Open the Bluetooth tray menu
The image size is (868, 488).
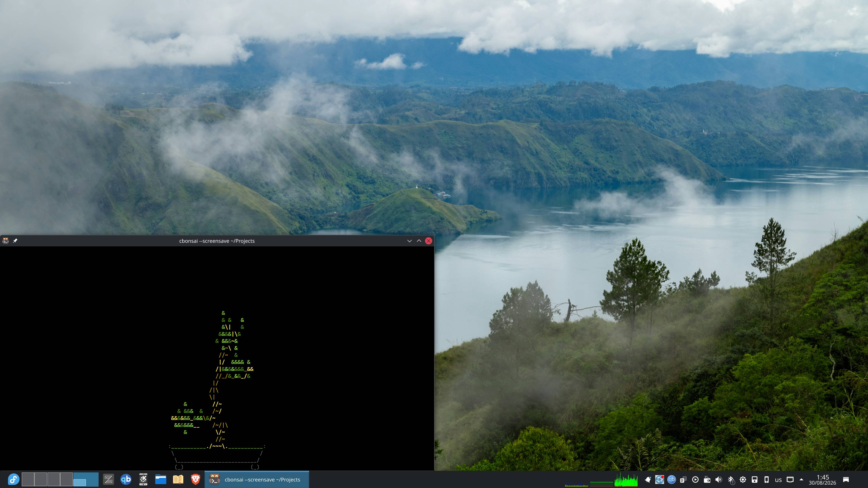click(731, 480)
